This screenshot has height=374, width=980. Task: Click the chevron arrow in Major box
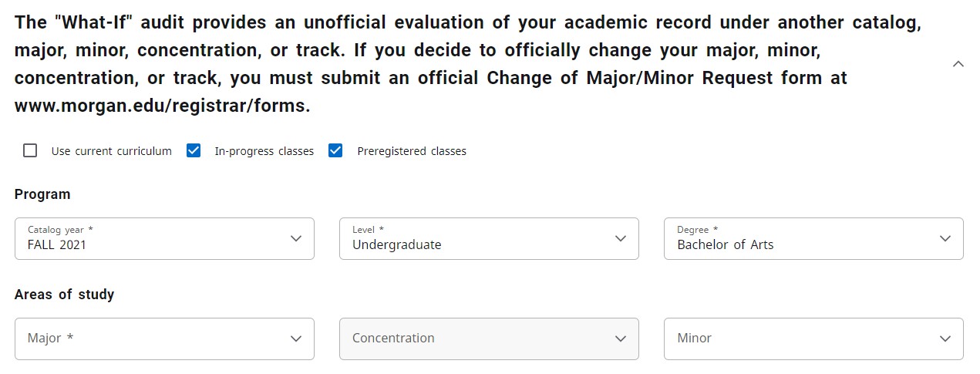[296, 339]
